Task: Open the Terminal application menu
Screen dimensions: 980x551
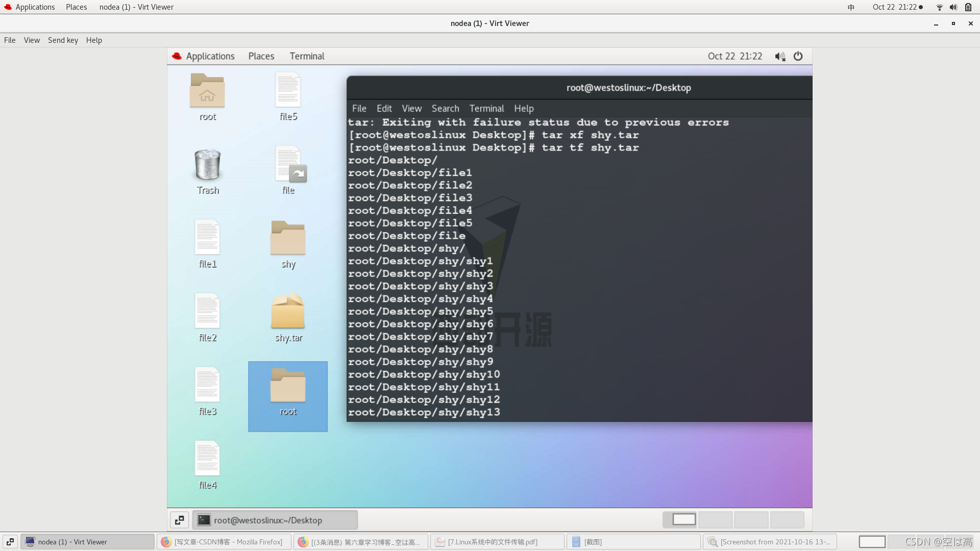Action: point(486,108)
